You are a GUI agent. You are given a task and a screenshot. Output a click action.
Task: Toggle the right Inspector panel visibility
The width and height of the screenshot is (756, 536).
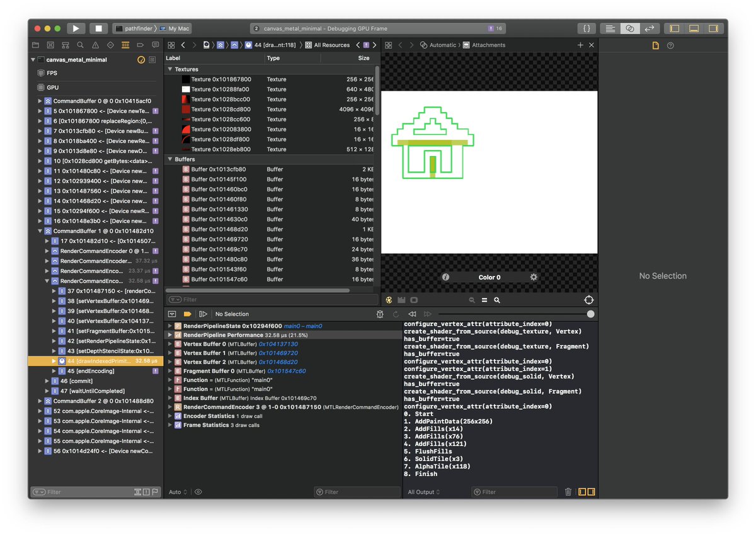tap(713, 28)
